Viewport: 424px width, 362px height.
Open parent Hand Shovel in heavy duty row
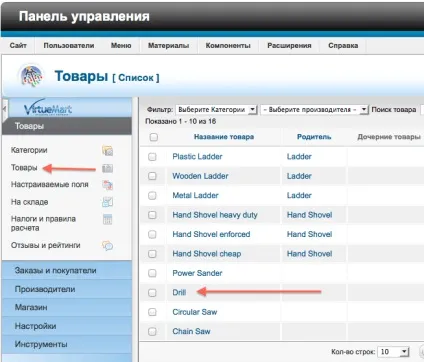point(310,215)
